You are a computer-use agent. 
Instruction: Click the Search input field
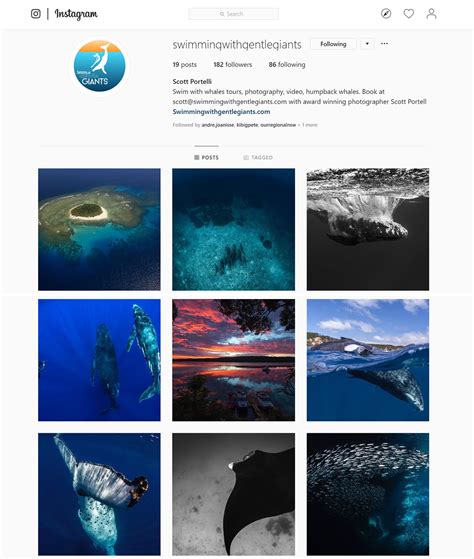pos(233,14)
